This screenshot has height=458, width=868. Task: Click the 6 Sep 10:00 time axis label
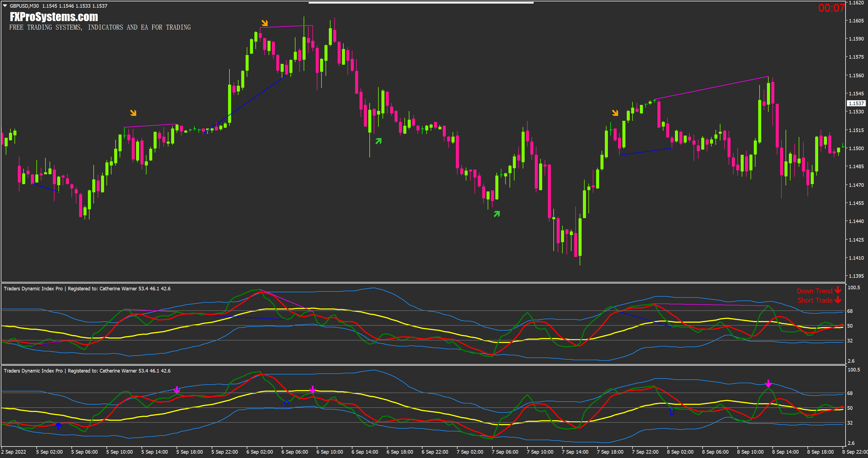[x=330, y=452]
